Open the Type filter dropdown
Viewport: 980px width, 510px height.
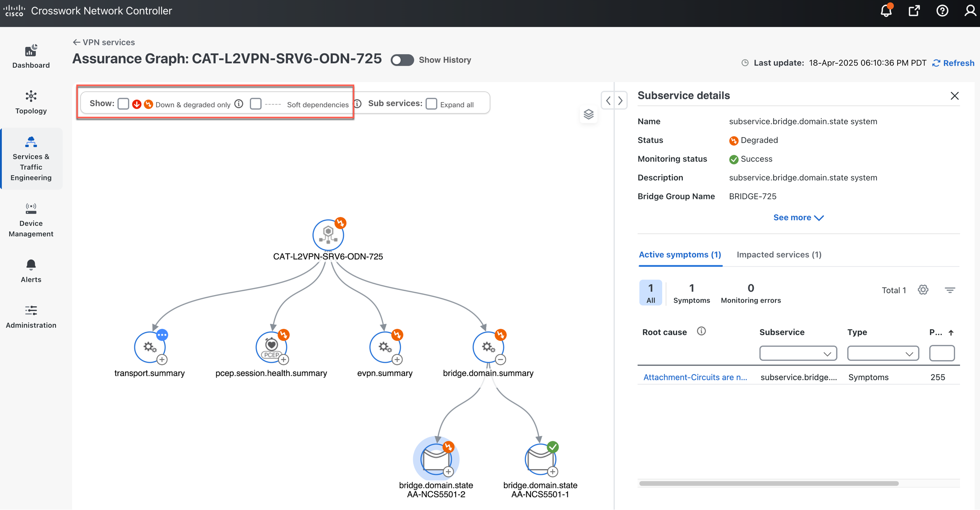pyautogui.click(x=883, y=353)
